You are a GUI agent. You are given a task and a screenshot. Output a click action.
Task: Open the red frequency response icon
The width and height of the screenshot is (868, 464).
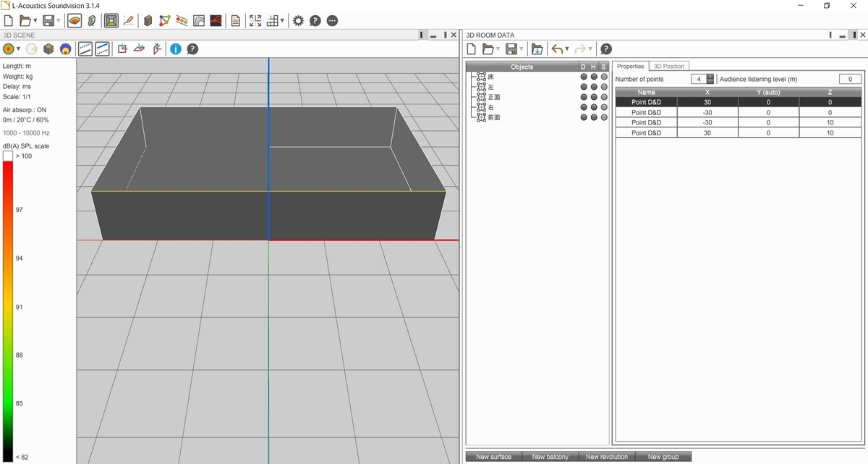(x=216, y=21)
